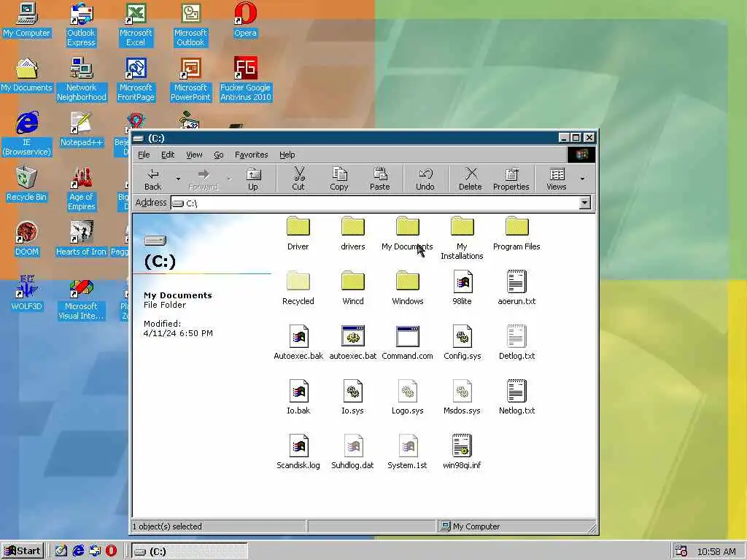Expand the Views dropdown arrow
747x560 pixels.
(582, 179)
